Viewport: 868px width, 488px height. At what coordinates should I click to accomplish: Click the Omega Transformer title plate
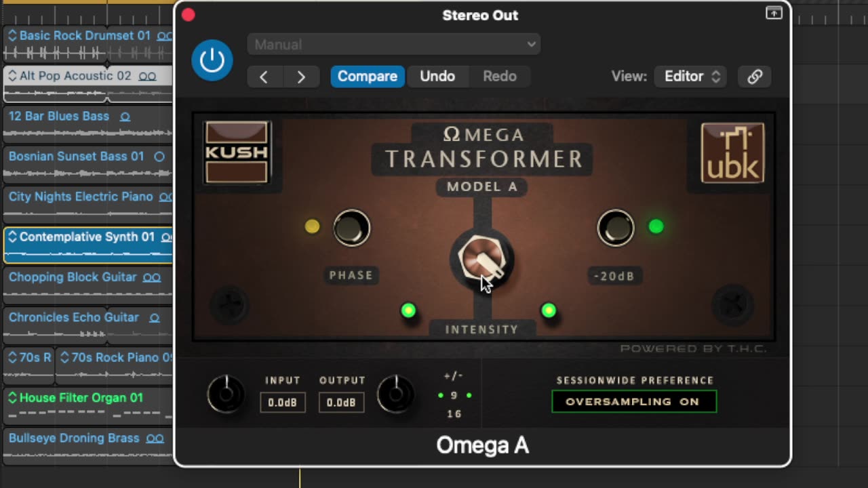[x=482, y=148]
